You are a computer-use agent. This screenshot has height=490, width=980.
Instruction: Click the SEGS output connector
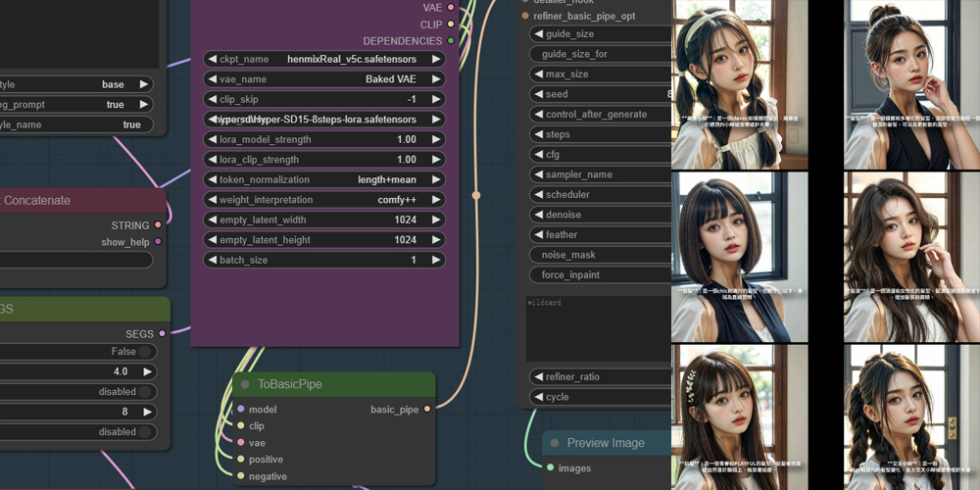tap(162, 334)
